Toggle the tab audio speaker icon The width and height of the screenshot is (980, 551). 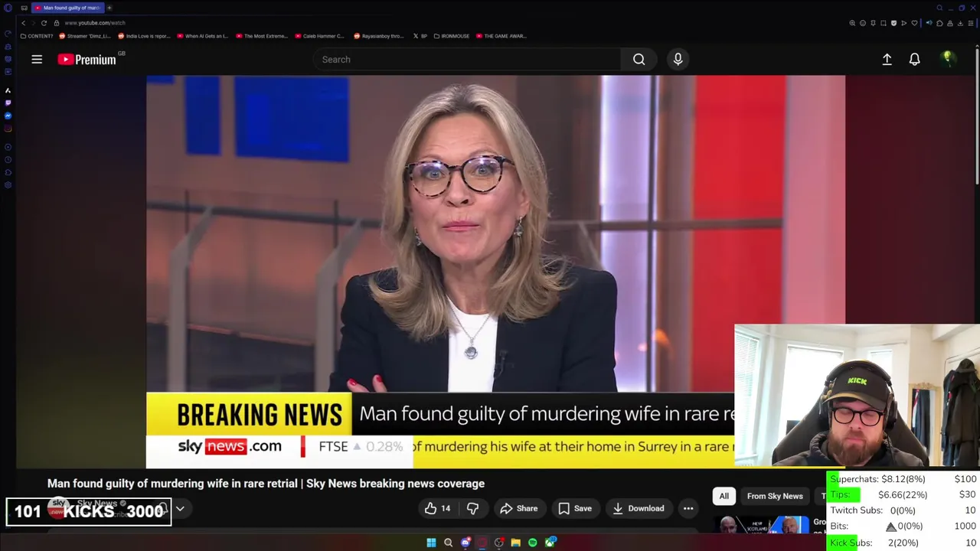click(x=929, y=23)
